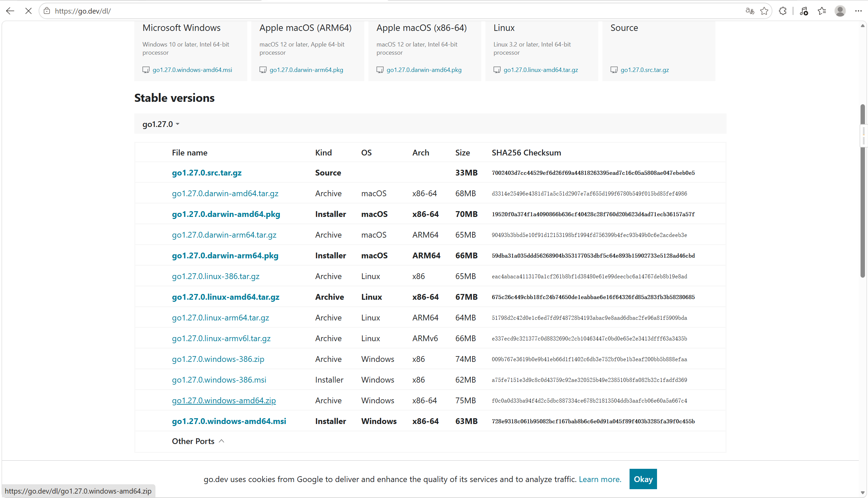Download go1.27.0.linux-amd64.tar.gz from Linux card
Image resolution: width=868 pixels, height=498 pixels.
(541, 70)
